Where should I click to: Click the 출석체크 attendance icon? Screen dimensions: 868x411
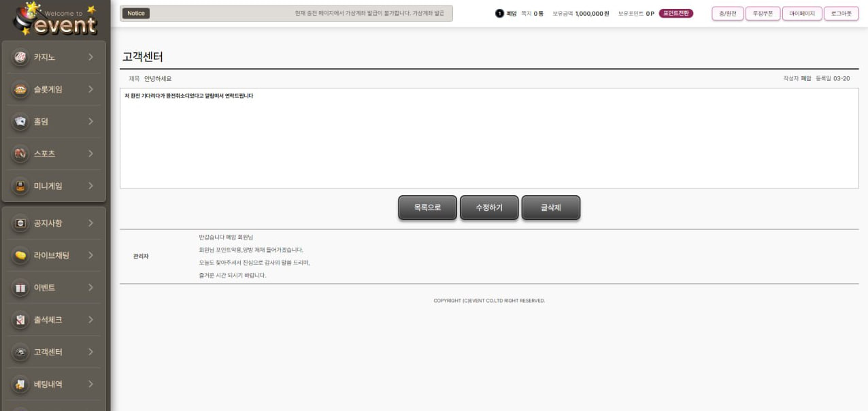point(20,320)
